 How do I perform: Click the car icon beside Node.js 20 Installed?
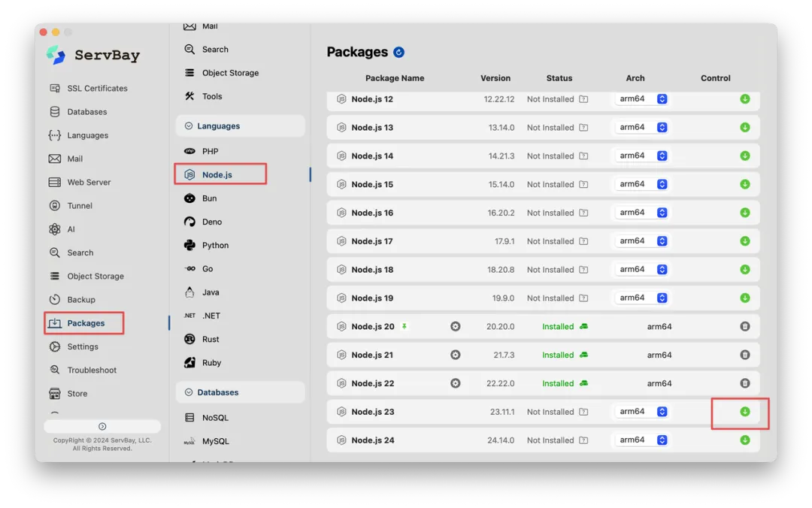pyautogui.click(x=583, y=326)
